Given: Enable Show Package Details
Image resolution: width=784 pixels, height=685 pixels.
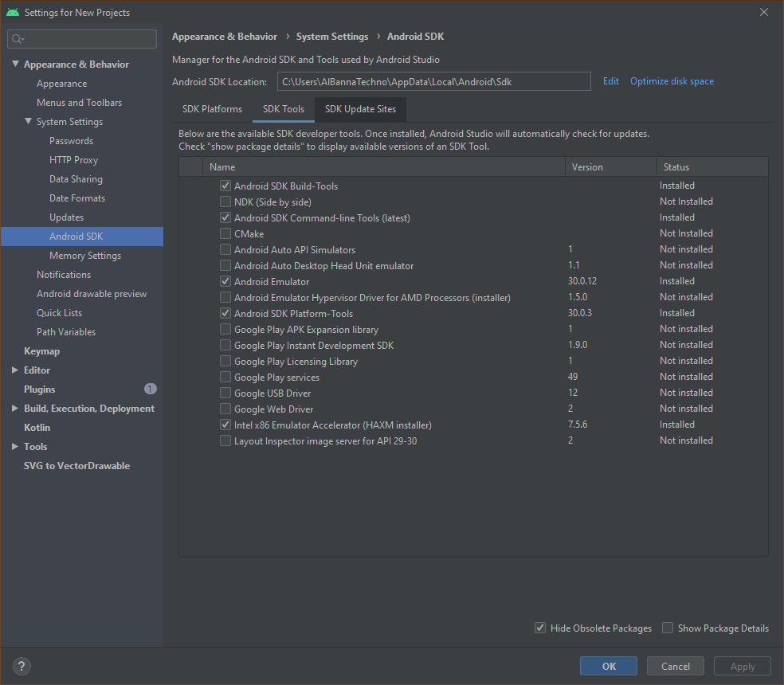Looking at the screenshot, I should click(668, 628).
